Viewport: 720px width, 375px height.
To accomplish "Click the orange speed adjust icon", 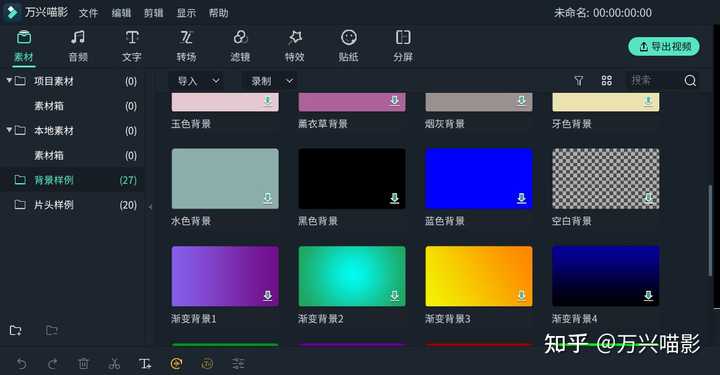I will pyautogui.click(x=176, y=364).
